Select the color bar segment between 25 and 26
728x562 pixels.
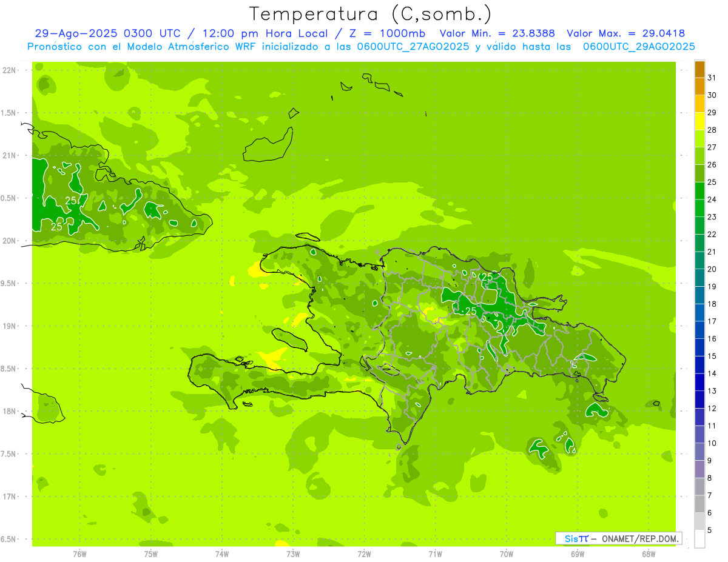699,173
